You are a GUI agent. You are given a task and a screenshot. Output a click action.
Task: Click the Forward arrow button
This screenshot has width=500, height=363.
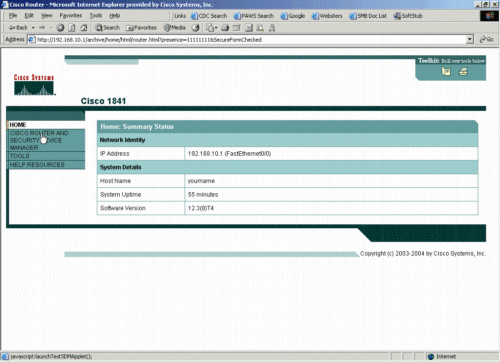coord(42,28)
